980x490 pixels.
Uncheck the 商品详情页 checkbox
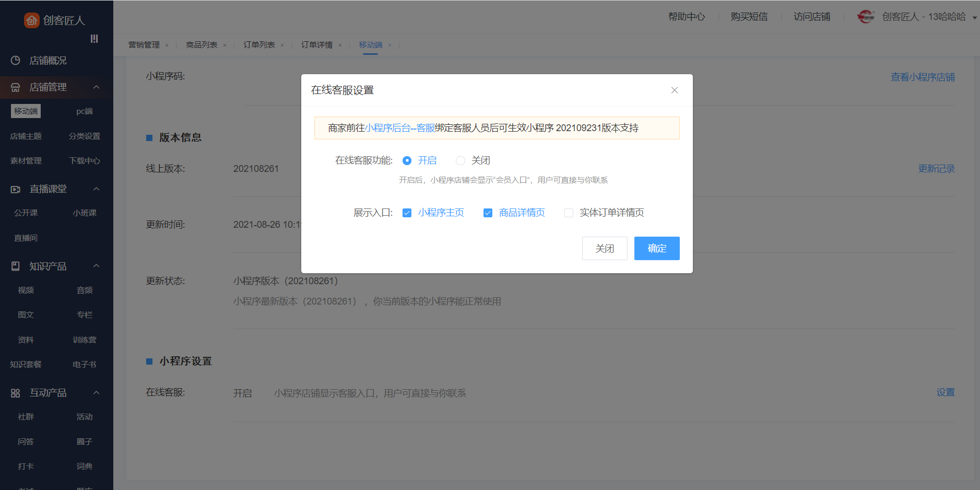488,213
